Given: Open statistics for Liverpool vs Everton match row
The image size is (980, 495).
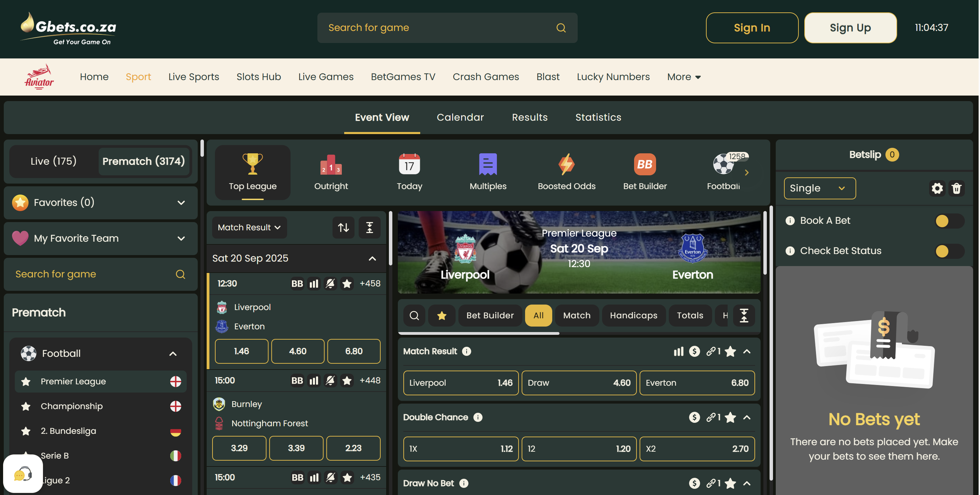Looking at the screenshot, I should (314, 284).
